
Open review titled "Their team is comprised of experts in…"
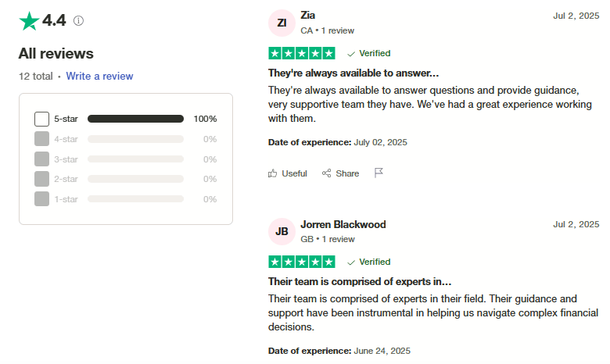pos(360,281)
